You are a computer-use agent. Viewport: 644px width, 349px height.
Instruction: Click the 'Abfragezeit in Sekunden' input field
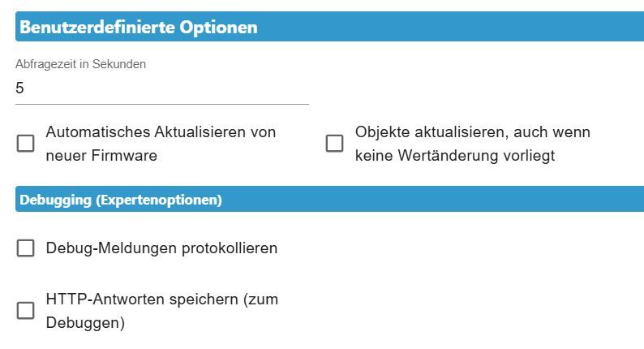pyautogui.click(x=162, y=88)
